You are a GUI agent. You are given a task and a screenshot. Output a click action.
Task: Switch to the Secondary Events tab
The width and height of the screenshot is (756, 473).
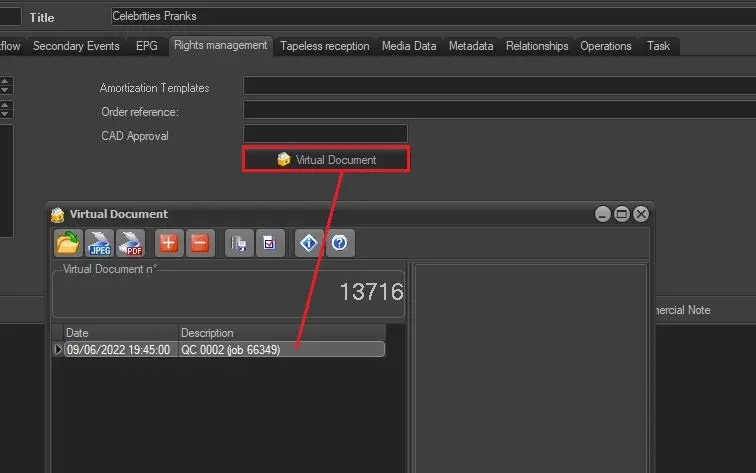click(x=76, y=46)
